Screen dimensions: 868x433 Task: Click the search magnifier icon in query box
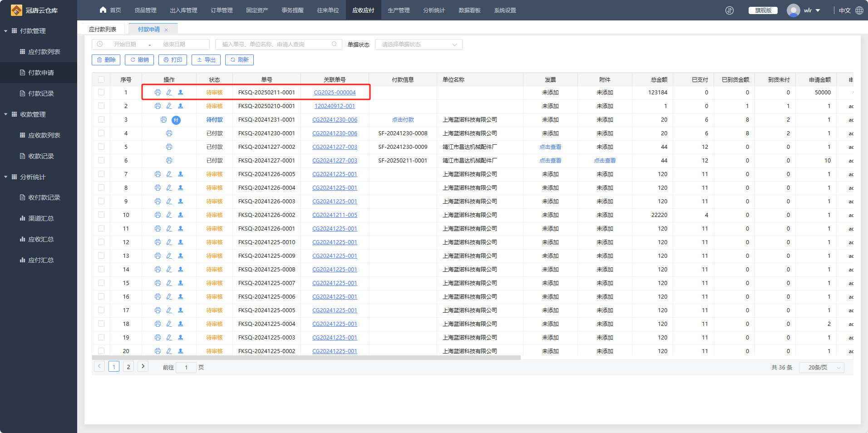[x=334, y=44]
